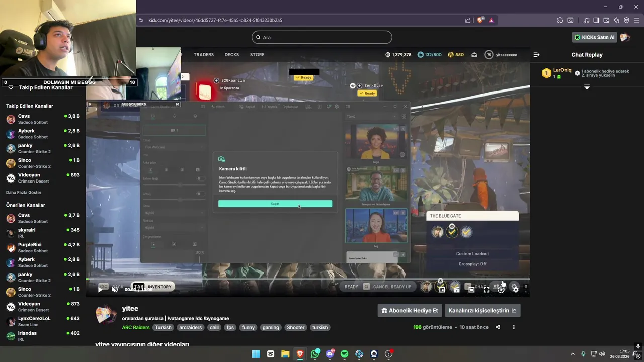
Task: Collapse the Chat Replay panel
Action: click(x=536, y=55)
